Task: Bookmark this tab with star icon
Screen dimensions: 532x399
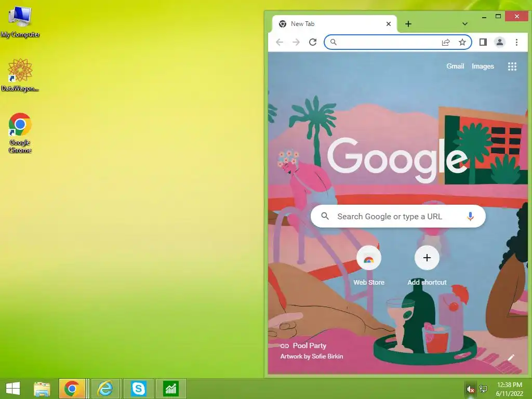Action: tap(462, 42)
